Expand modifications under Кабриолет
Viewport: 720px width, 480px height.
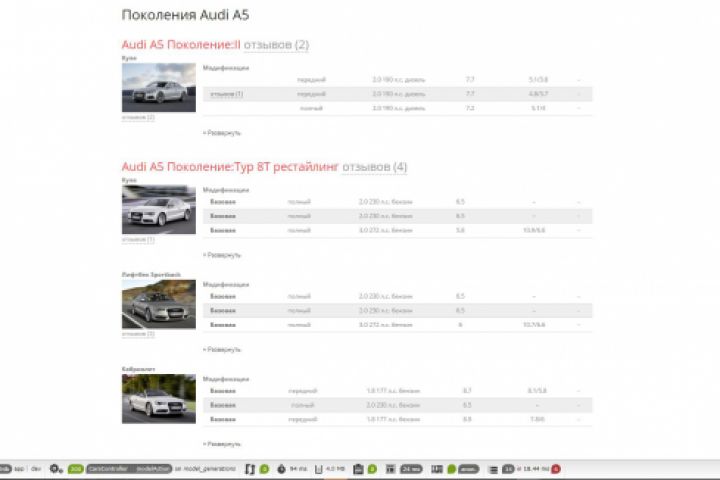pyautogui.click(x=222, y=445)
